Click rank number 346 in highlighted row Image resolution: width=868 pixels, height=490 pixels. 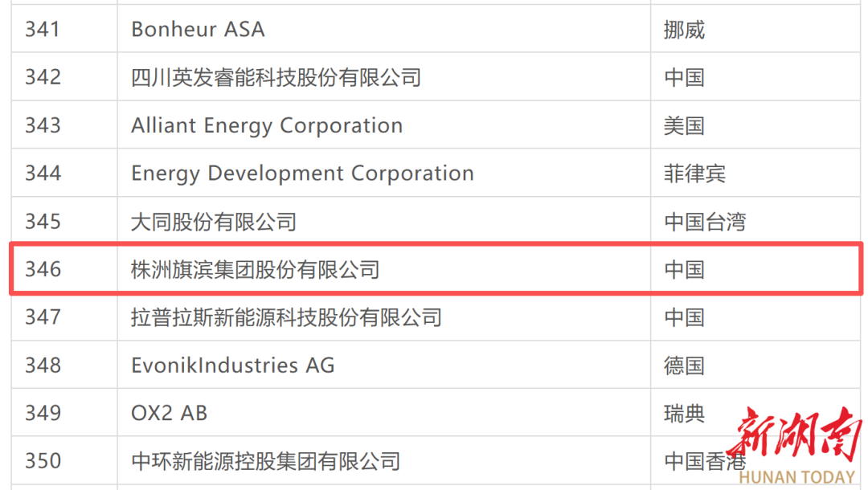click(x=43, y=270)
